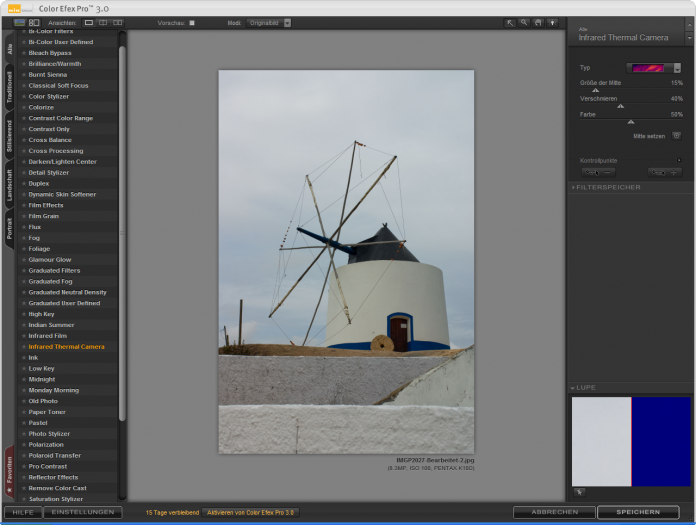Select the Glamour Glow filter
The height and width of the screenshot is (525, 696).
click(49, 260)
